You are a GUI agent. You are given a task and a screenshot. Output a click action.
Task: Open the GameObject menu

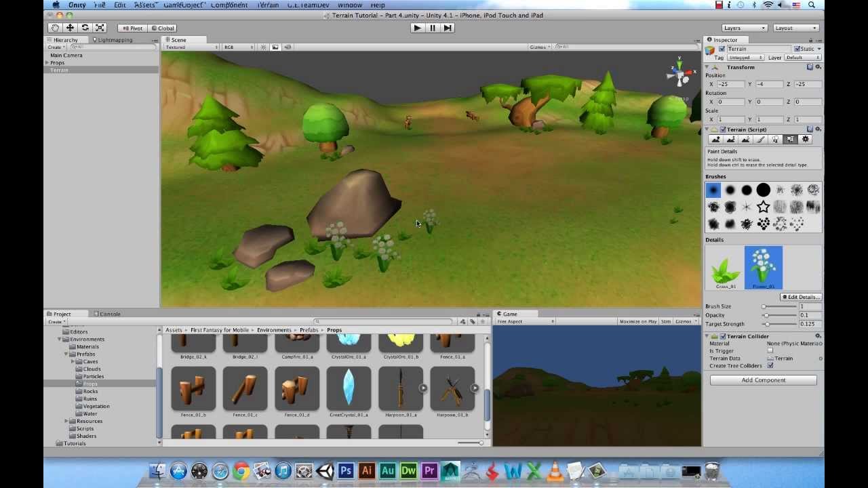tap(182, 5)
